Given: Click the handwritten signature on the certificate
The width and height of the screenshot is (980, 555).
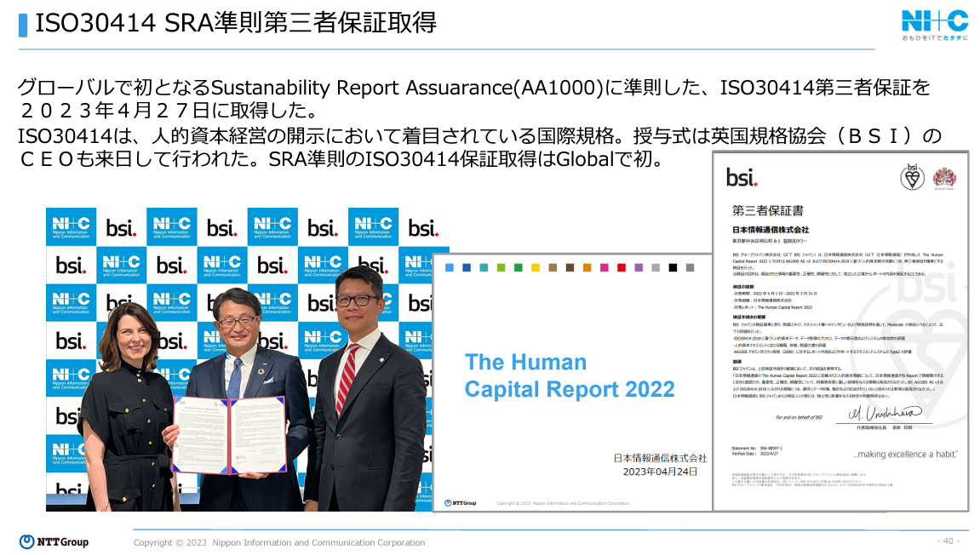Looking at the screenshot, I should (885, 413).
